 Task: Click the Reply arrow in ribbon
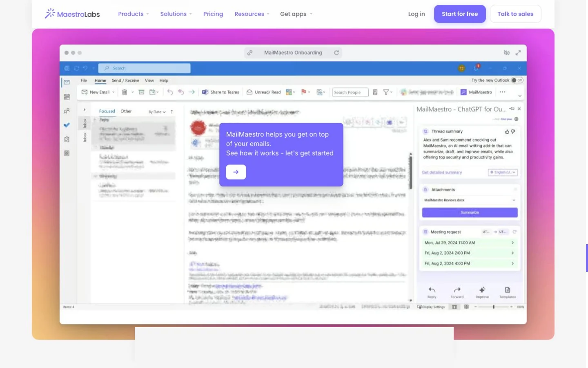point(170,92)
